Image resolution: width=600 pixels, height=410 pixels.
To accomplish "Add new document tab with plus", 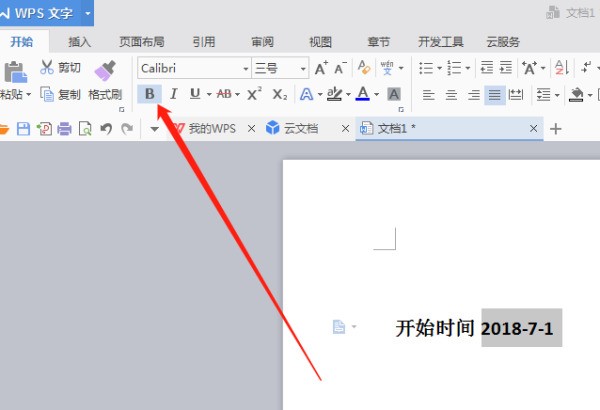I will pos(556,129).
